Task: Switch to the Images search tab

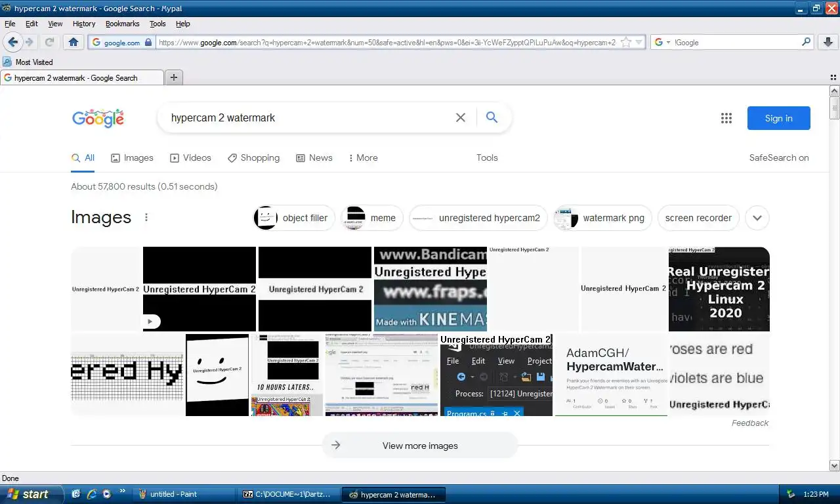Action: point(132,157)
